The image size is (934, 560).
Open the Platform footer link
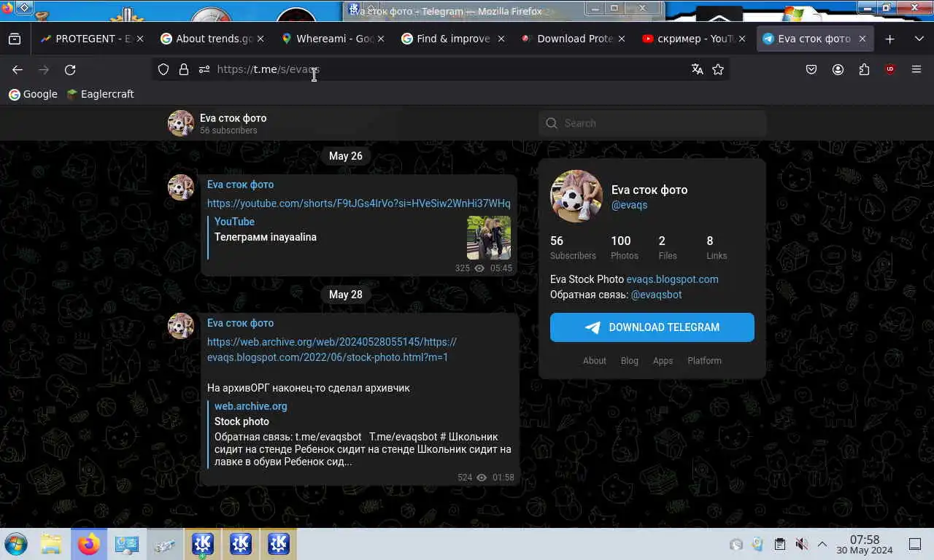click(704, 361)
